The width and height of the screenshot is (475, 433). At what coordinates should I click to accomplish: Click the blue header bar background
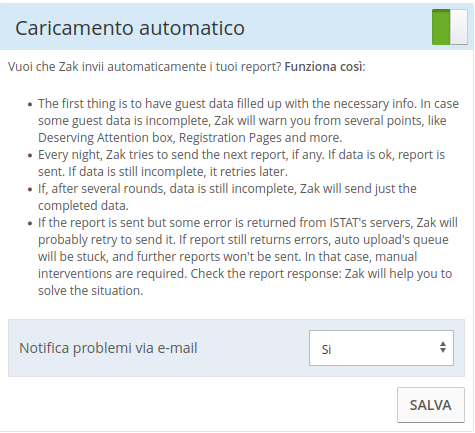[x=333, y=27]
